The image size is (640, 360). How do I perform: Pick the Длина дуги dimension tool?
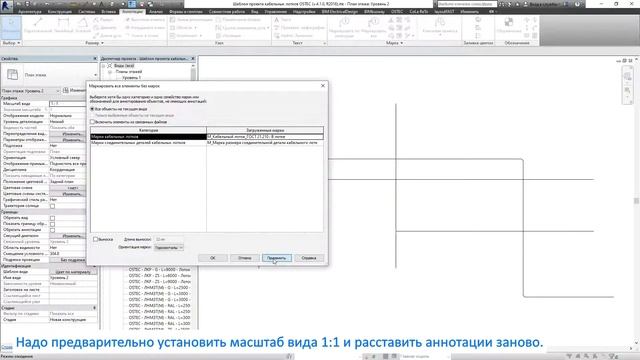[x=107, y=36]
